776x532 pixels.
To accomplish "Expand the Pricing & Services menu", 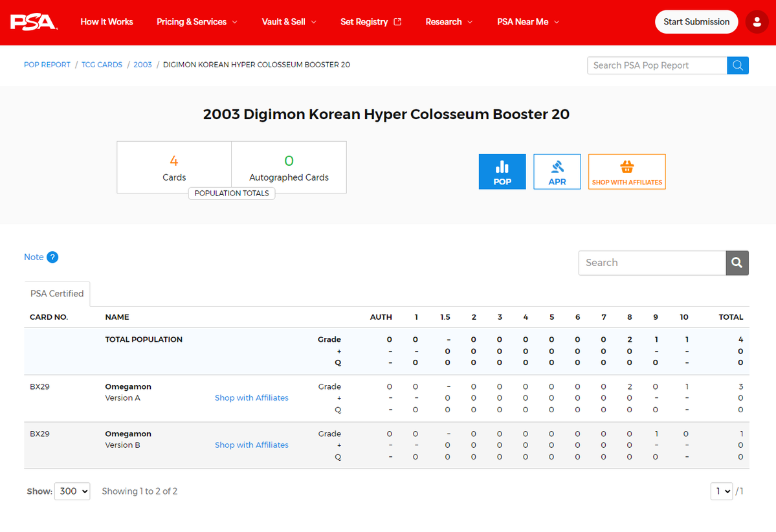I will (197, 22).
